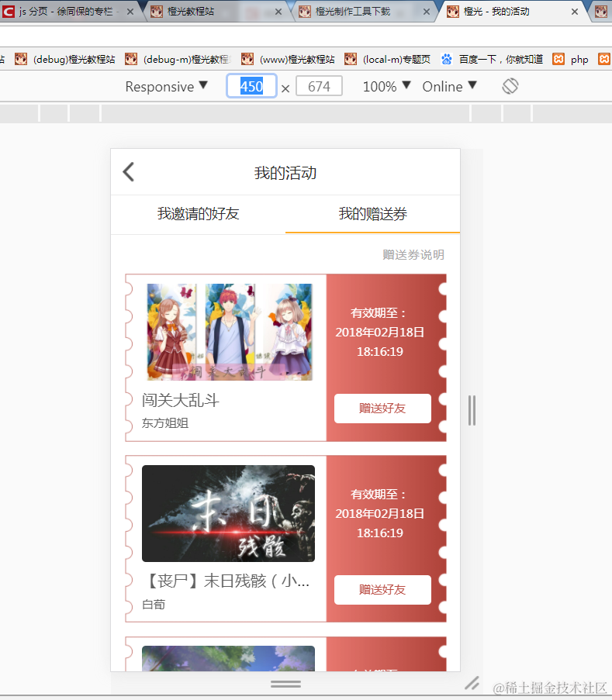This screenshot has width=612, height=700.
Task: Focus the viewport height field 674
Action: 319,86
